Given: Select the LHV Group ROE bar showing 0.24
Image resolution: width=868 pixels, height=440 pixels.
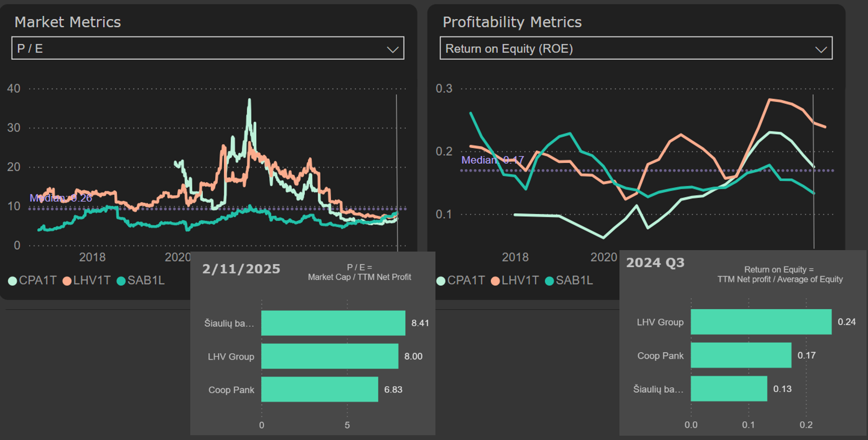Looking at the screenshot, I should click(761, 322).
